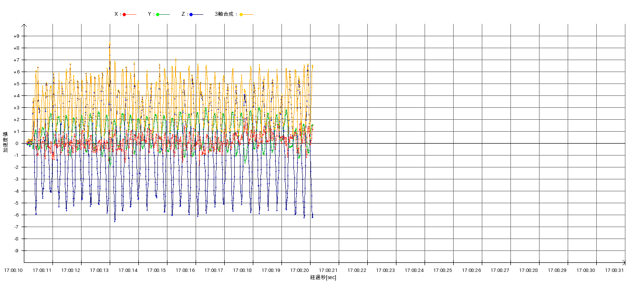This screenshot has height=291, width=644.
Task: Click the arrow at y-axis top
Action: pos(24,25)
